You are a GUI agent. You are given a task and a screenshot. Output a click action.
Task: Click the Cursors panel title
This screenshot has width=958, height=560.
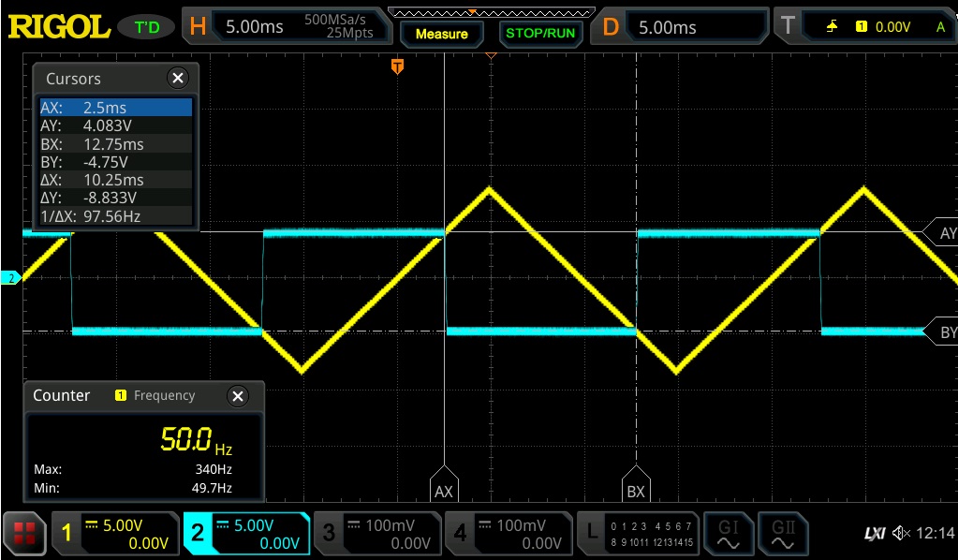(73, 79)
